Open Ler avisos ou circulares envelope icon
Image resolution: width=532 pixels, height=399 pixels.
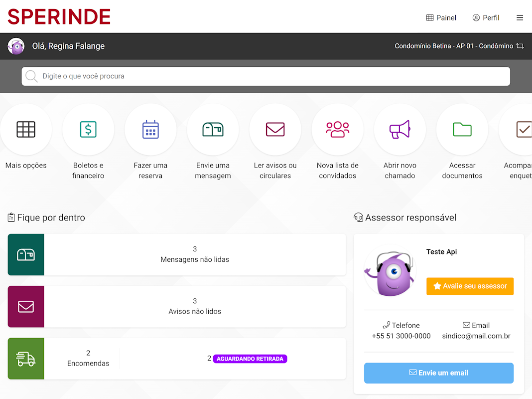click(x=275, y=129)
